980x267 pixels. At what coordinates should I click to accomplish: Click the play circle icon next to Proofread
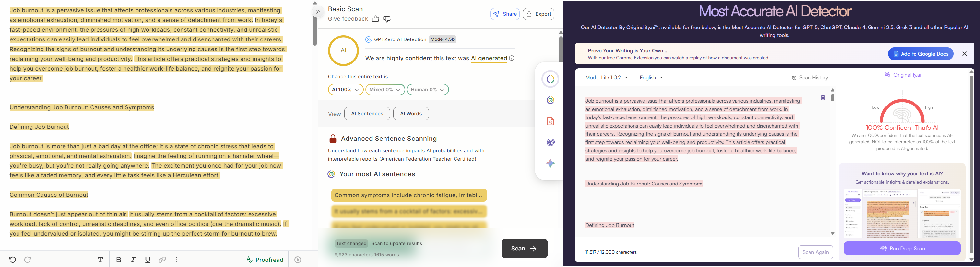298,260
